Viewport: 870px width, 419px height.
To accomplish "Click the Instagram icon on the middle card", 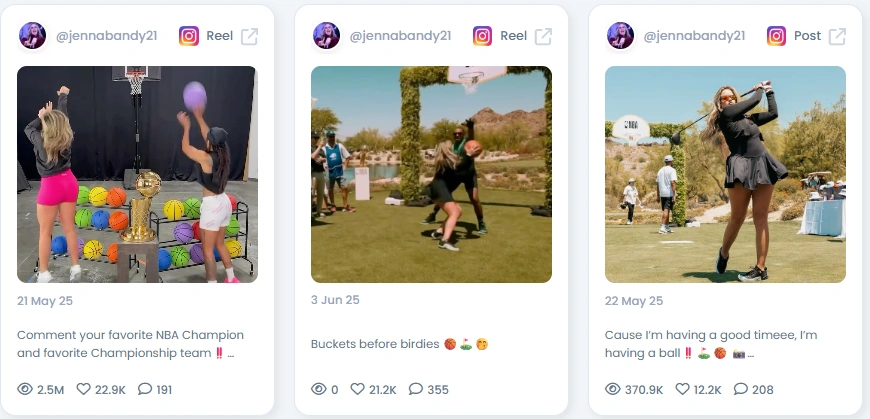I will (x=483, y=36).
